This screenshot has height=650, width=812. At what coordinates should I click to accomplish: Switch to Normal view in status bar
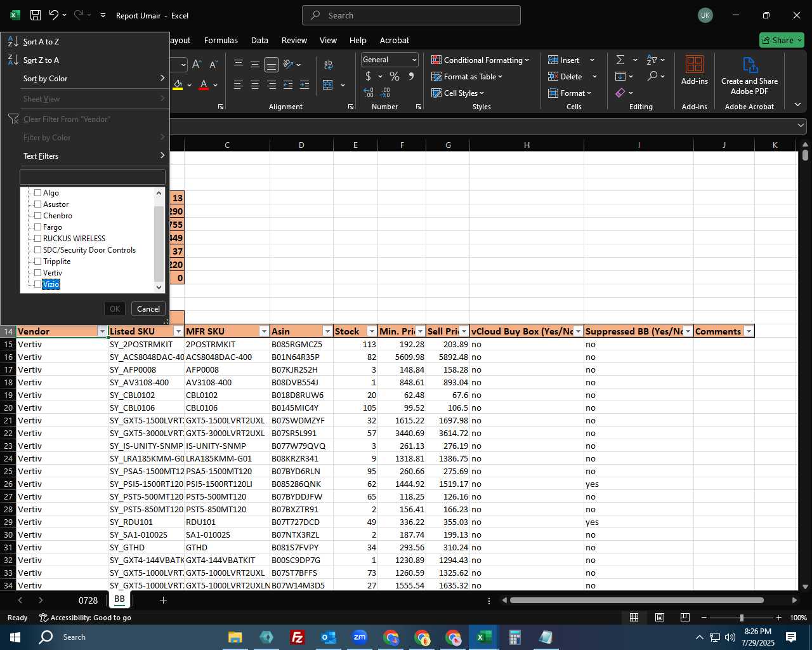(634, 618)
